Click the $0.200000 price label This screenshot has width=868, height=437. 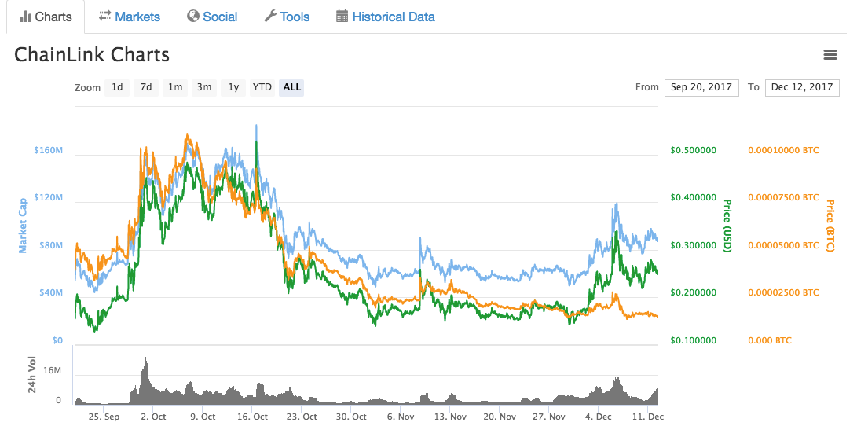693,292
